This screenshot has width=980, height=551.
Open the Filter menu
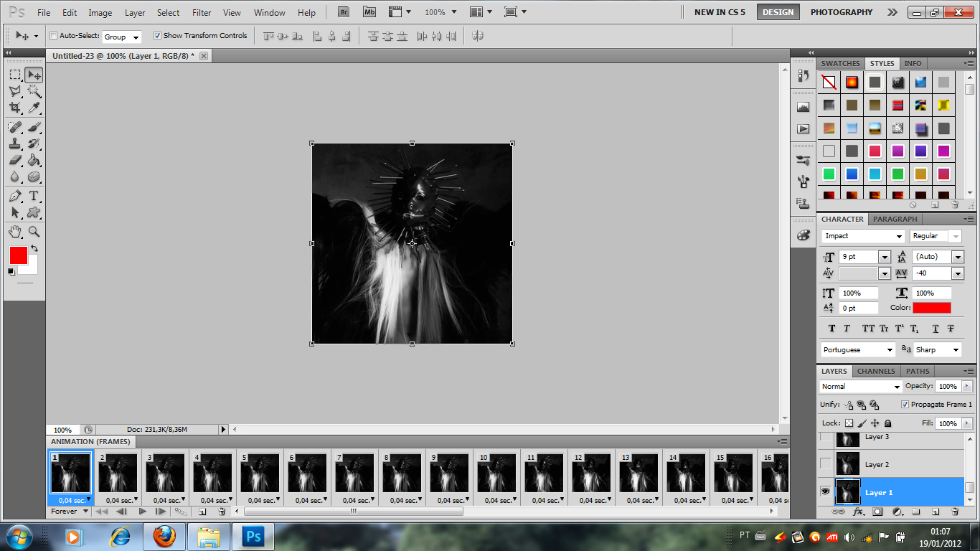click(202, 13)
